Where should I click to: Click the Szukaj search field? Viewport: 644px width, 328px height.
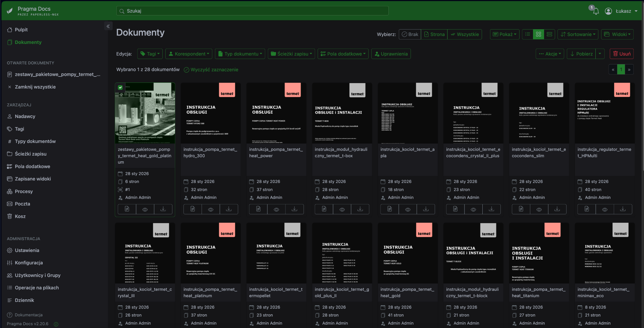point(252,11)
